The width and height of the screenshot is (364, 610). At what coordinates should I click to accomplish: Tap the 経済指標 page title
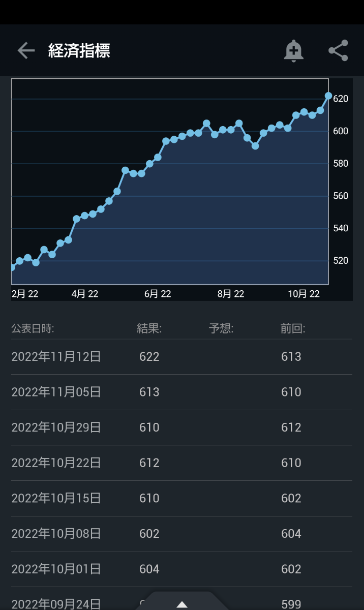(x=79, y=51)
